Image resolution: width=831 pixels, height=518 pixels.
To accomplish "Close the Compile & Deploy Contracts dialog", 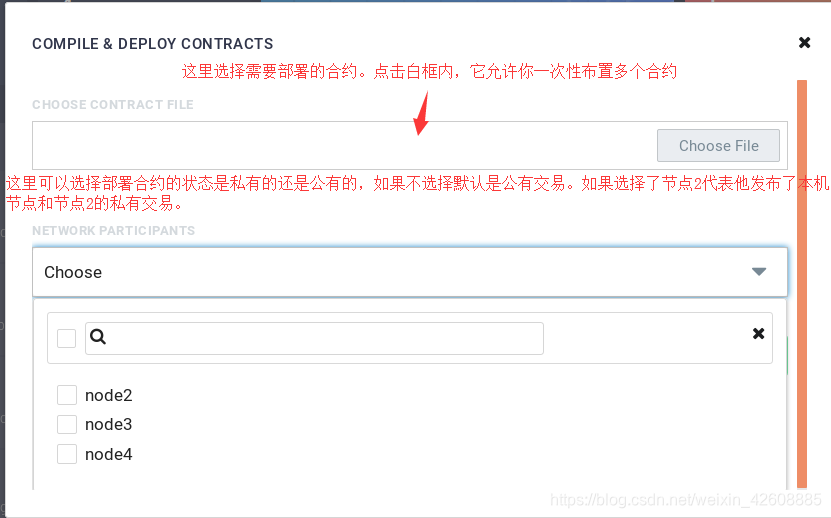I will click(805, 42).
